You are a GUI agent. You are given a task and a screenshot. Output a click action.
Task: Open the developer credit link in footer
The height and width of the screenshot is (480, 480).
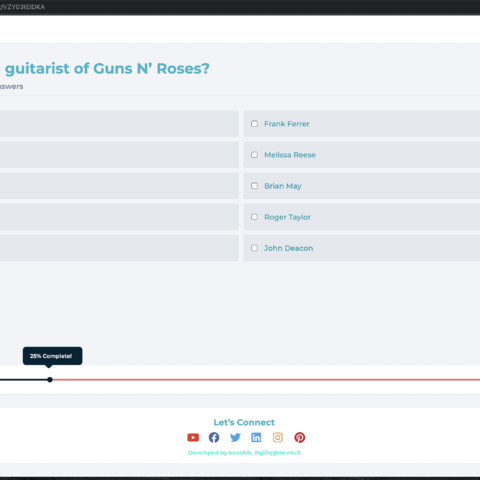244,453
